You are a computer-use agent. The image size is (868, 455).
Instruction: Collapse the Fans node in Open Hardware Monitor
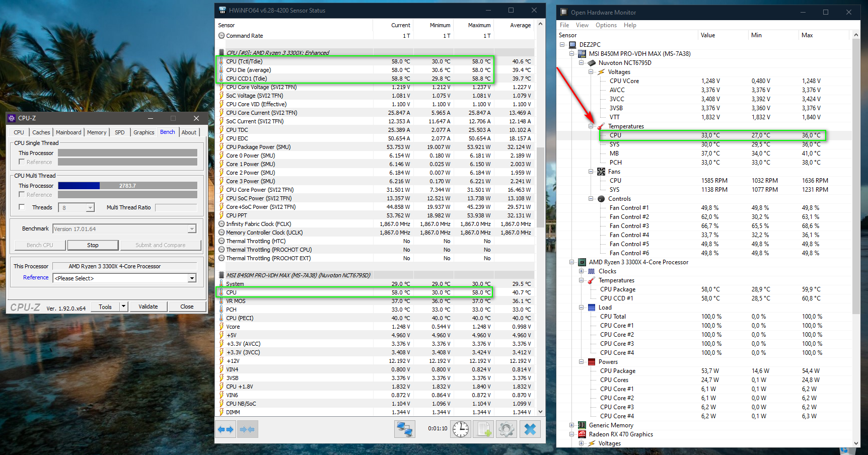click(x=591, y=172)
